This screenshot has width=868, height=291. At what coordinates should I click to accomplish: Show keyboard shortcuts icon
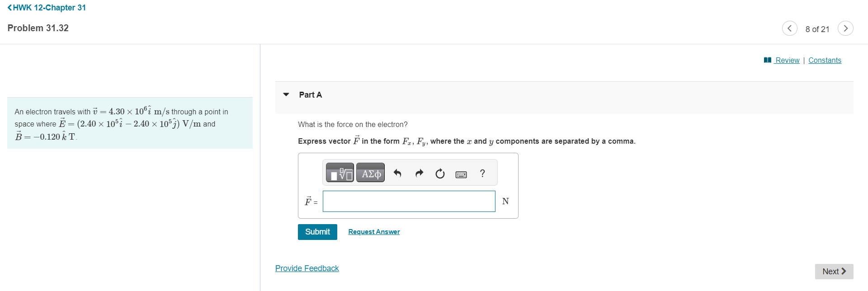461,174
